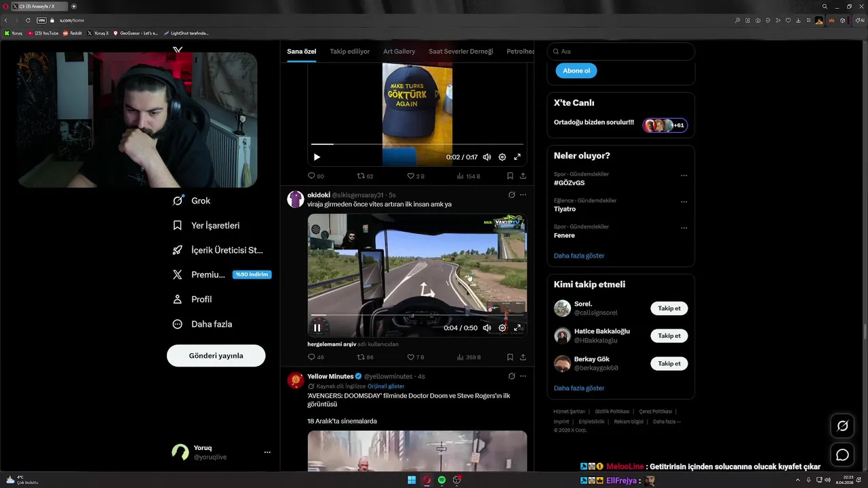This screenshot has width=868, height=488.
Task: Open Premium in the sidebar
Action: point(199,274)
